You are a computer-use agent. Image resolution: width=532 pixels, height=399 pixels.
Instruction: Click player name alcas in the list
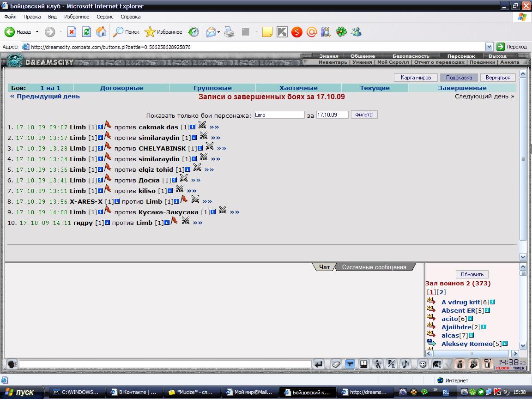coord(450,336)
